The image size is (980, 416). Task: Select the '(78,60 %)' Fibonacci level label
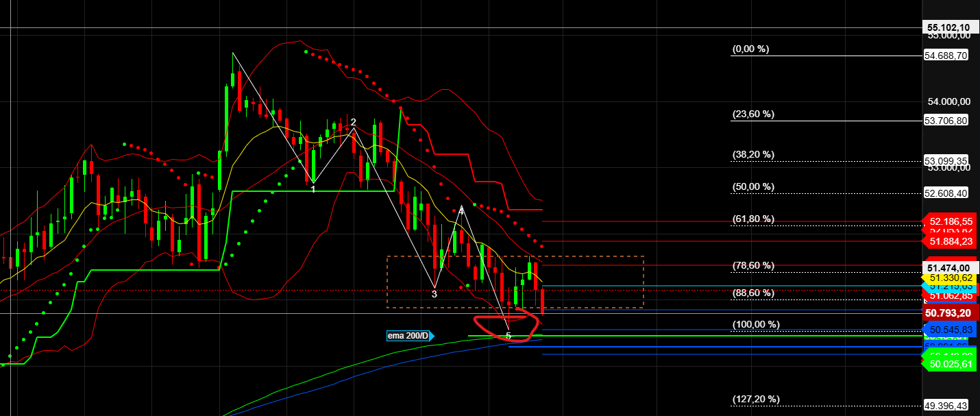pyautogui.click(x=753, y=265)
